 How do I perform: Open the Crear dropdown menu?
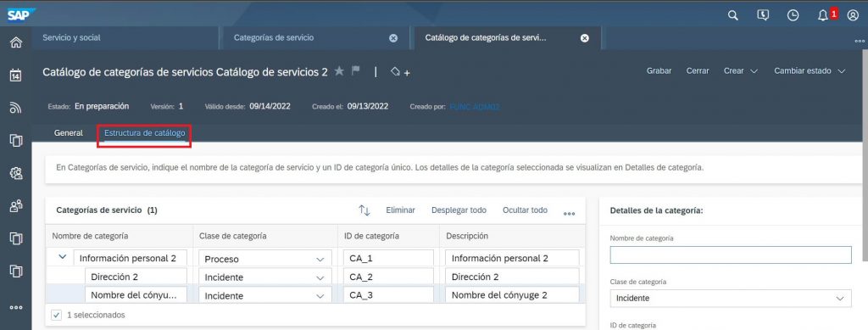(741, 71)
